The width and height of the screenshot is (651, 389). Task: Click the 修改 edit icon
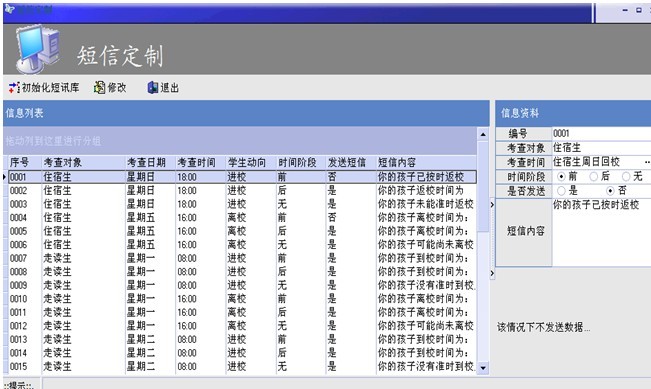pos(99,88)
